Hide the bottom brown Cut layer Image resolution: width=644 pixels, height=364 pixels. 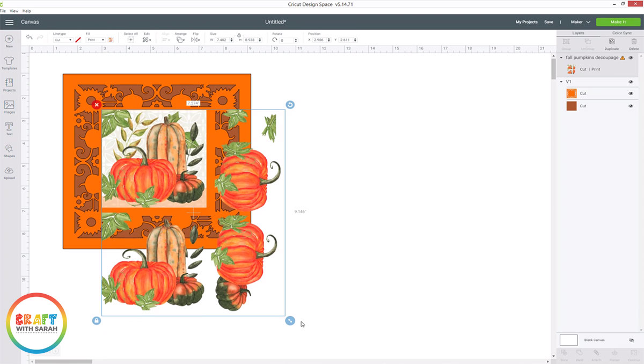point(631,106)
